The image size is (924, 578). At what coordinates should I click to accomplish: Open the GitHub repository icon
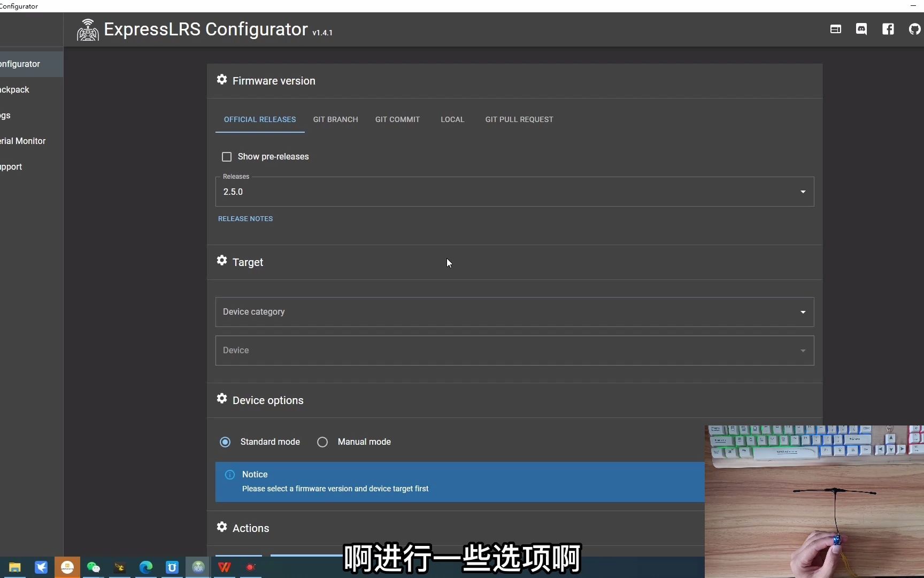[915, 29]
